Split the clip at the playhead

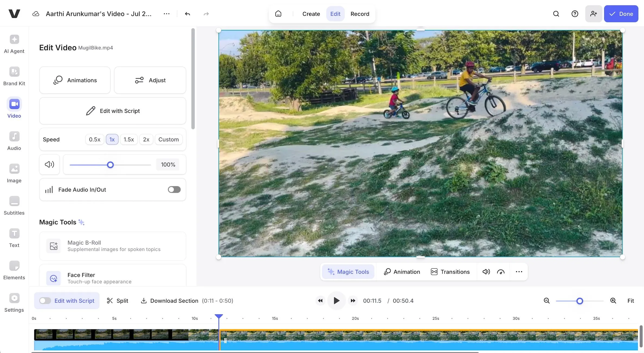[117, 300]
